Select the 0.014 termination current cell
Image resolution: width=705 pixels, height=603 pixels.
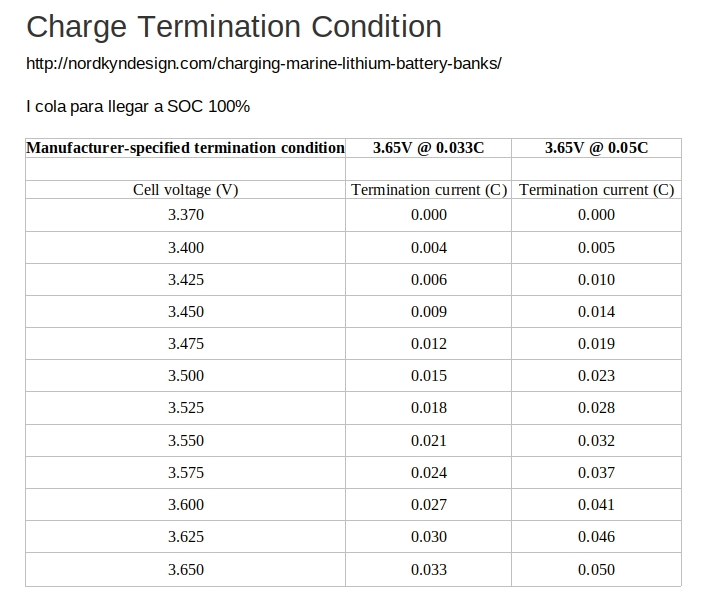[597, 312]
